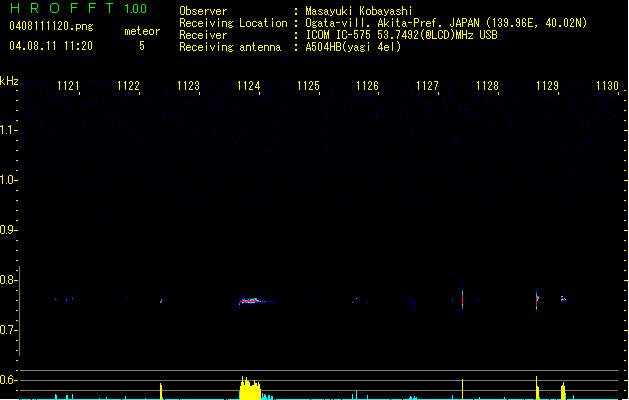Click the 'Receiver' label

tap(203, 35)
